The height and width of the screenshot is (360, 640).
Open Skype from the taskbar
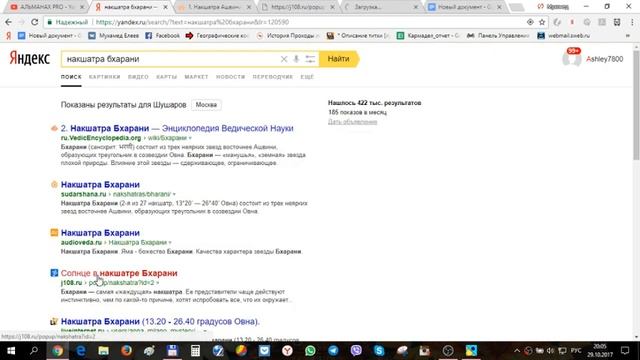point(379,351)
